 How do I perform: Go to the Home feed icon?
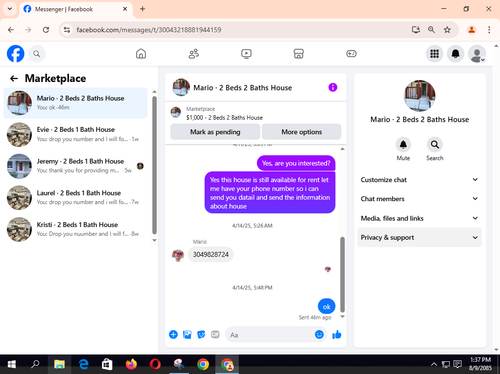141,54
